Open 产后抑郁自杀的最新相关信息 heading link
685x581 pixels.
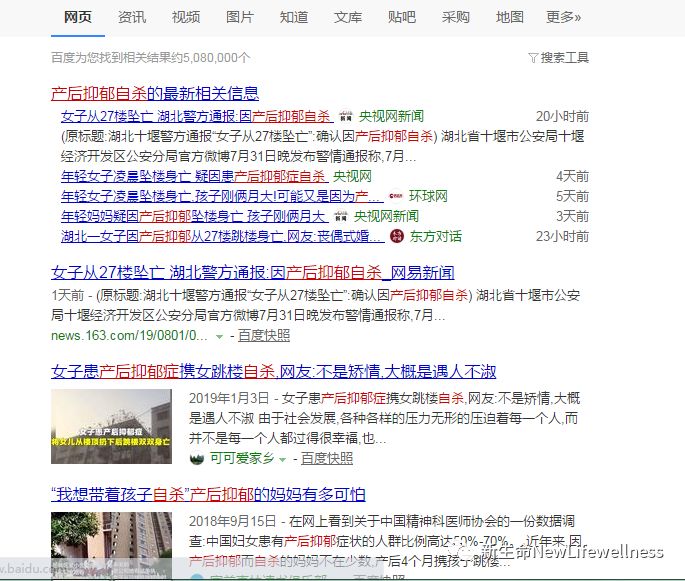(155, 93)
